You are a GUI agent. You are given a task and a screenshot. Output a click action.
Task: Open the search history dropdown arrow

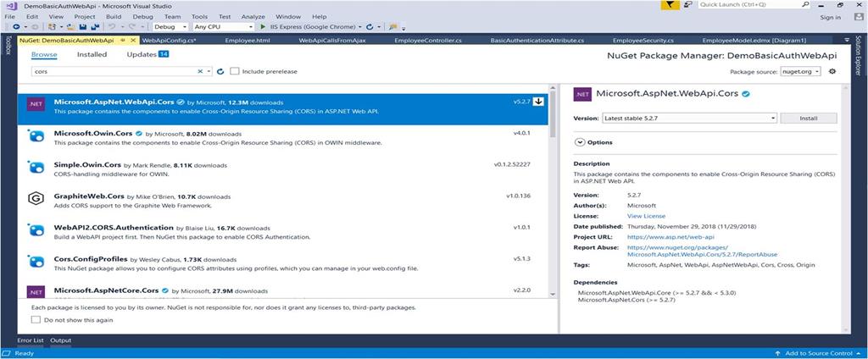pos(209,71)
